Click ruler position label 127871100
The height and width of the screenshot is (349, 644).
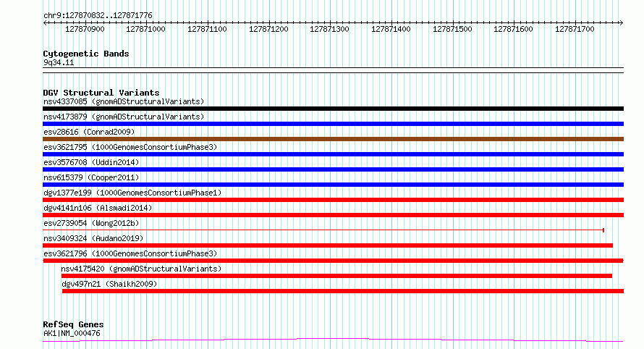[x=208, y=29]
